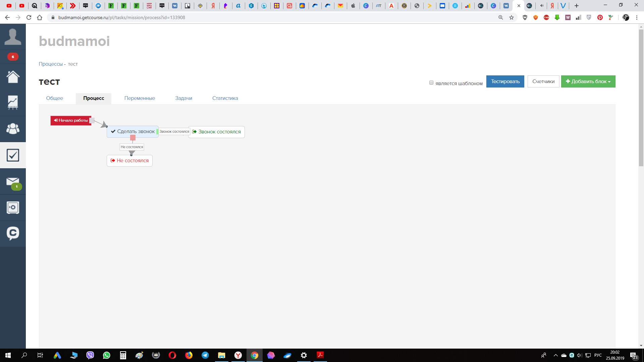
Task: Click the browser forward arrow
Action: (x=18, y=17)
